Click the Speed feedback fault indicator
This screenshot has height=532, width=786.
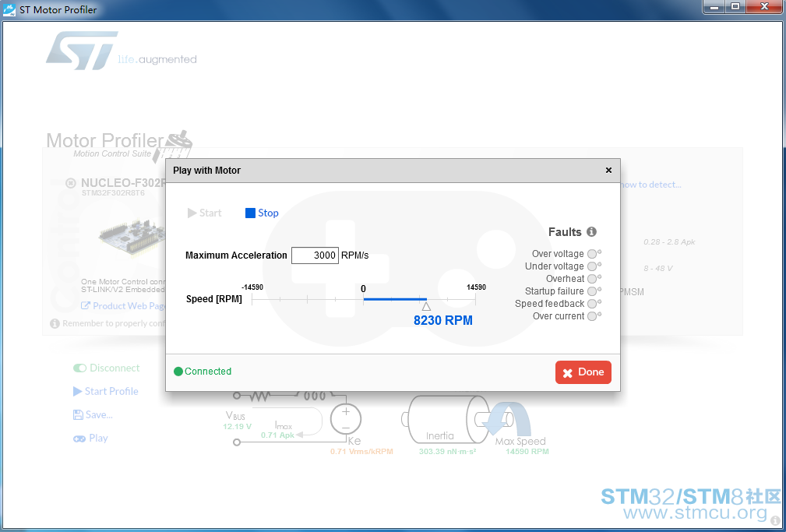592,304
